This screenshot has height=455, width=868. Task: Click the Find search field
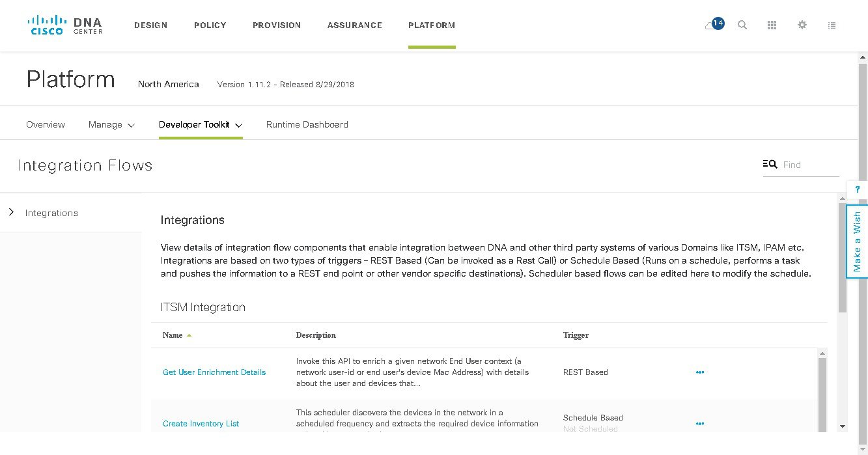810,165
